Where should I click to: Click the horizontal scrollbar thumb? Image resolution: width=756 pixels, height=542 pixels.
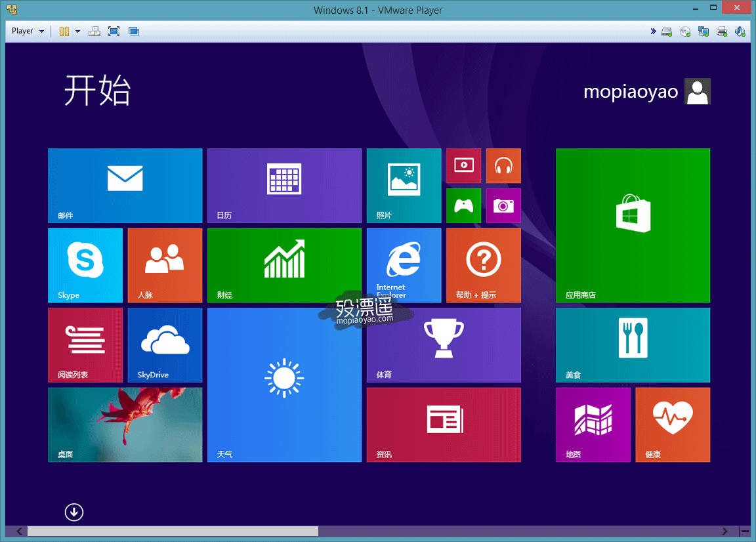[x=173, y=531]
